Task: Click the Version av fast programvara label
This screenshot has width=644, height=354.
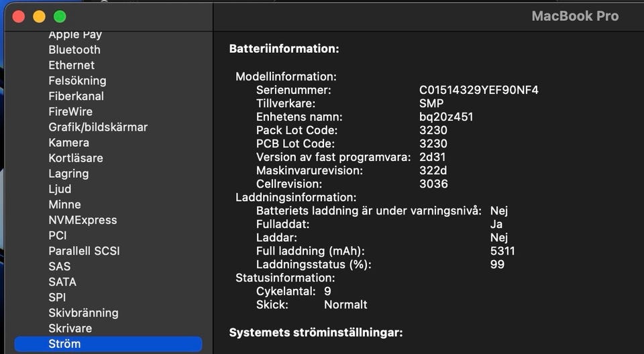Action: tap(333, 158)
